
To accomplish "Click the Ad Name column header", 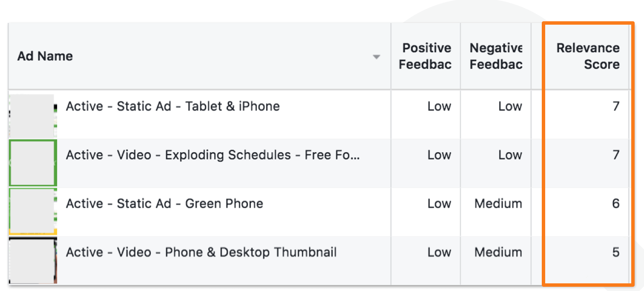I will pyautogui.click(x=45, y=56).
